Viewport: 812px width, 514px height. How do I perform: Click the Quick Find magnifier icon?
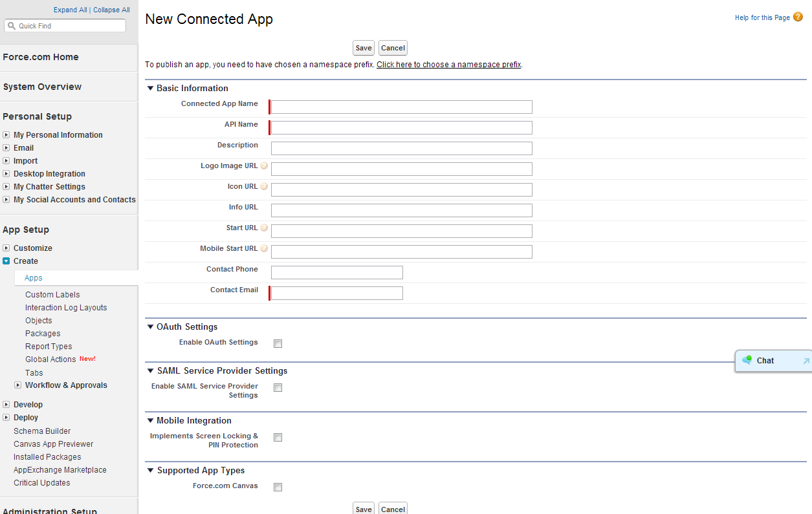click(11, 26)
